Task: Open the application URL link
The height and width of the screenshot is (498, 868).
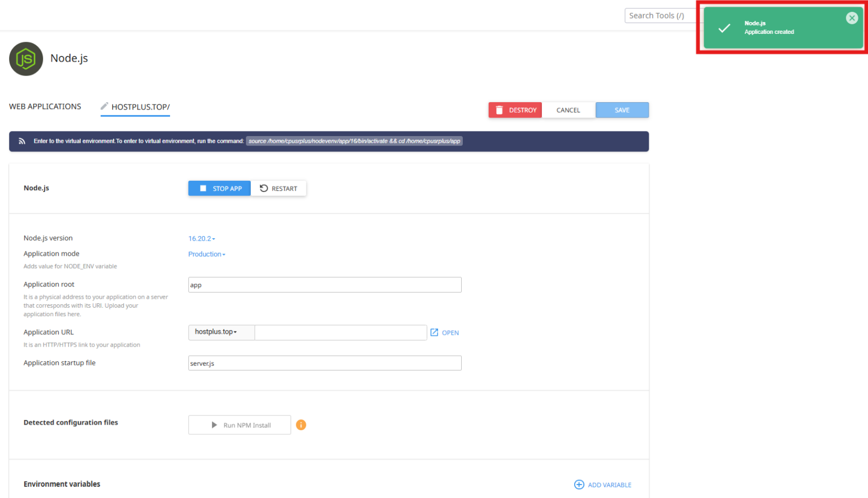Action: 445,333
